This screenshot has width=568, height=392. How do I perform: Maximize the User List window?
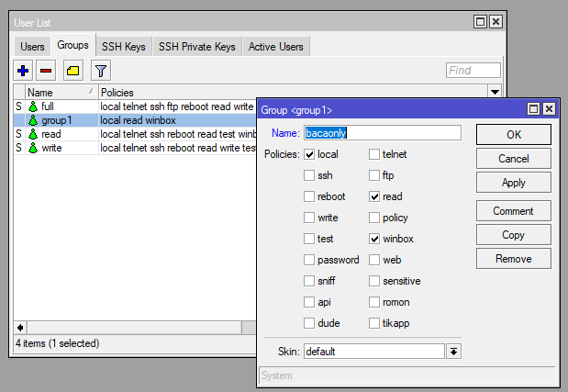480,22
